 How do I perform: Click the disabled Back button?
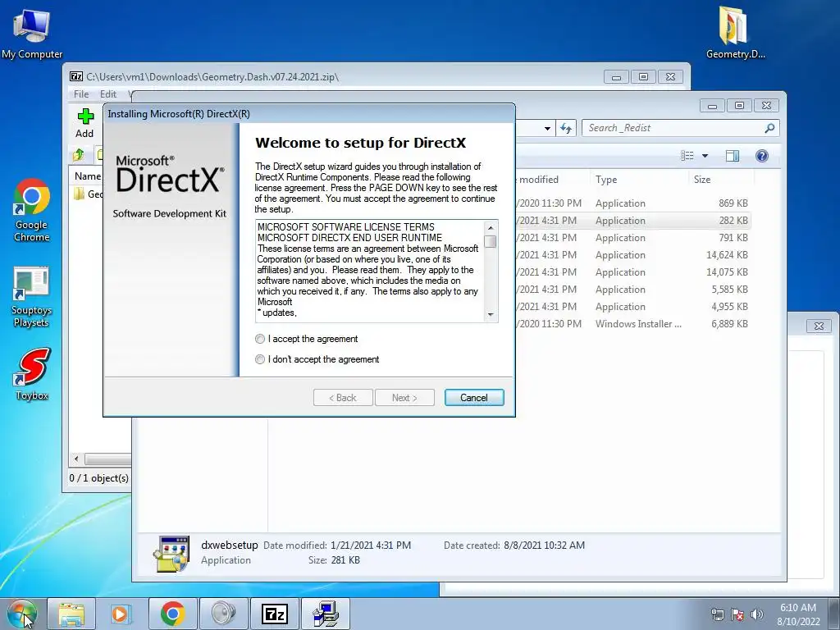(343, 398)
